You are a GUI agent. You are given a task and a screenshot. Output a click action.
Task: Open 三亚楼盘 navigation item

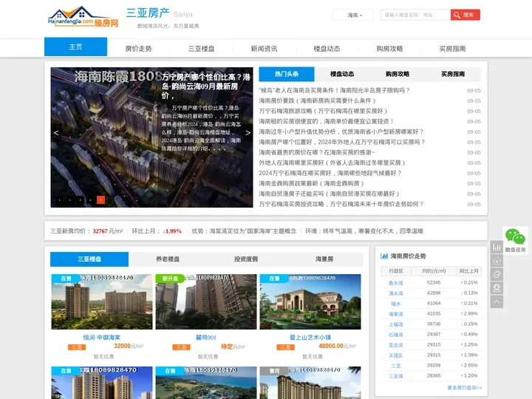click(201, 49)
